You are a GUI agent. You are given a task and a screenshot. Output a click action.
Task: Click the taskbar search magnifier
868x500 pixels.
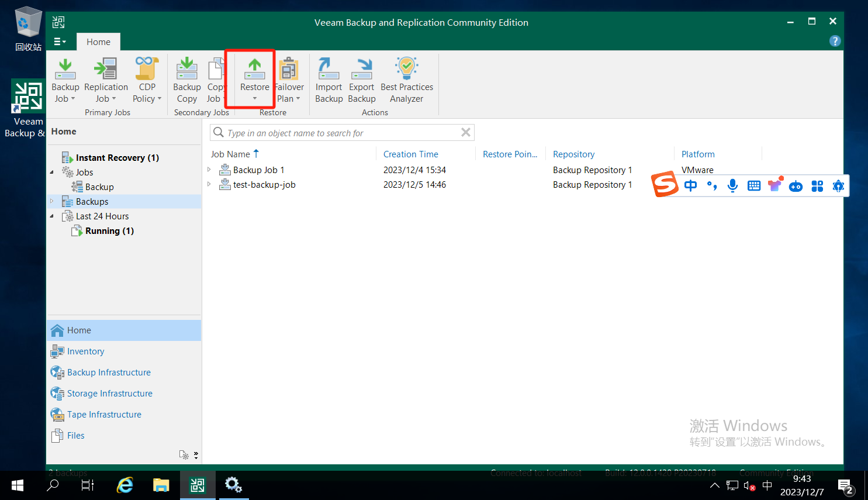[53, 485]
